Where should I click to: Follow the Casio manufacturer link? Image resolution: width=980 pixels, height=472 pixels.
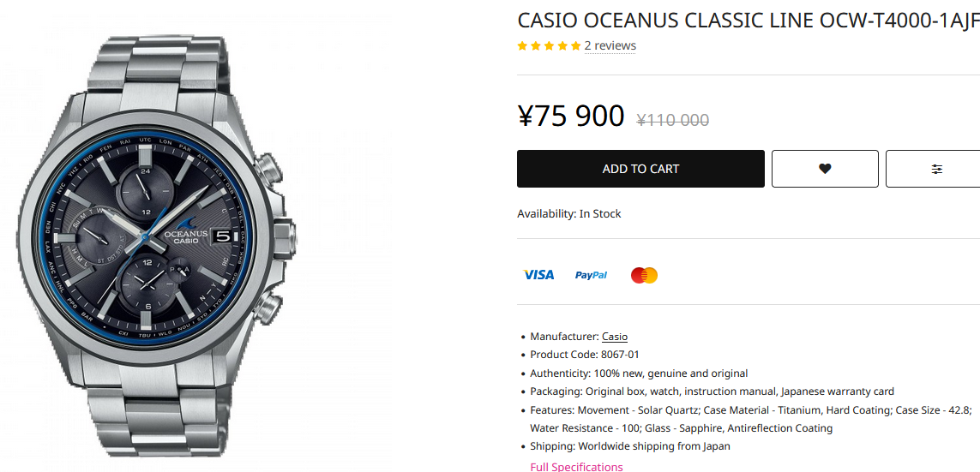[615, 337]
